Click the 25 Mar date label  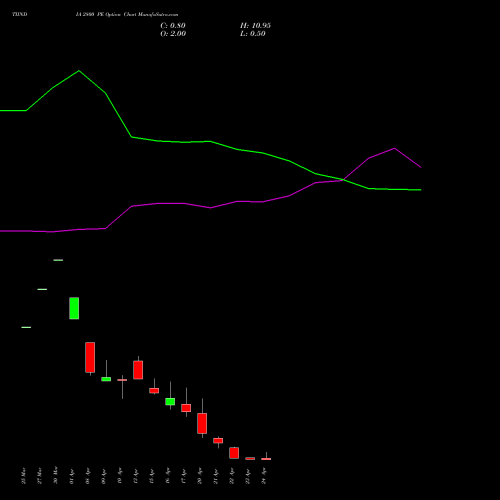pos(23,476)
